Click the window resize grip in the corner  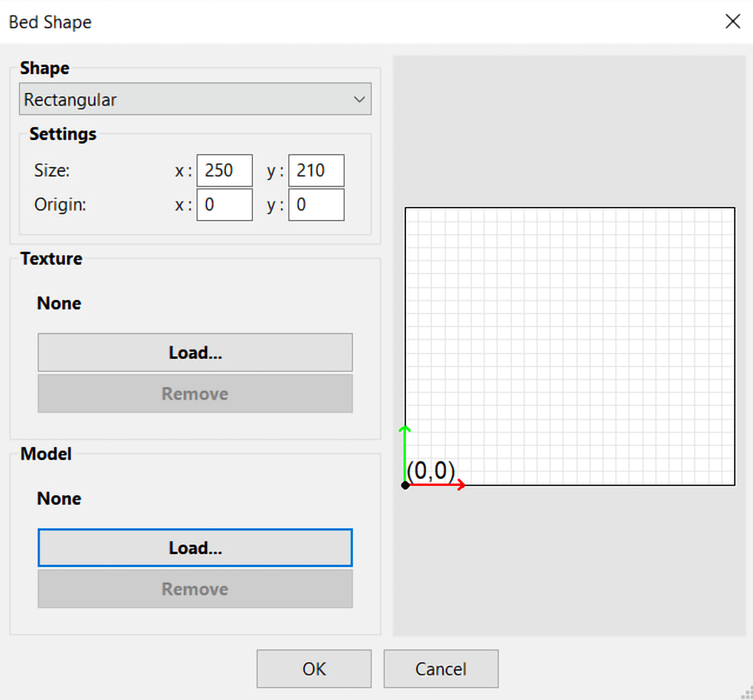[x=747, y=694]
